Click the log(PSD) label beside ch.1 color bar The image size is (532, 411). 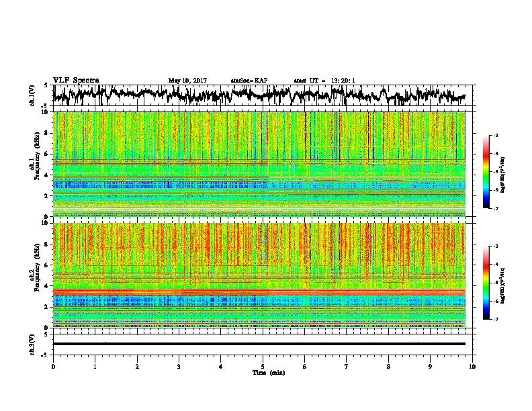click(x=503, y=175)
